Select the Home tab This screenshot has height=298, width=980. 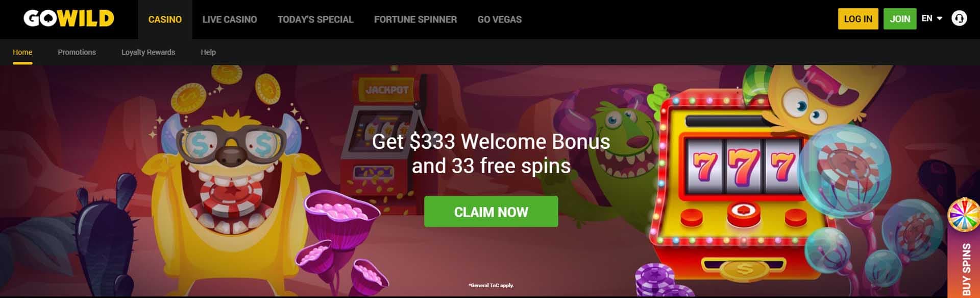(x=22, y=52)
